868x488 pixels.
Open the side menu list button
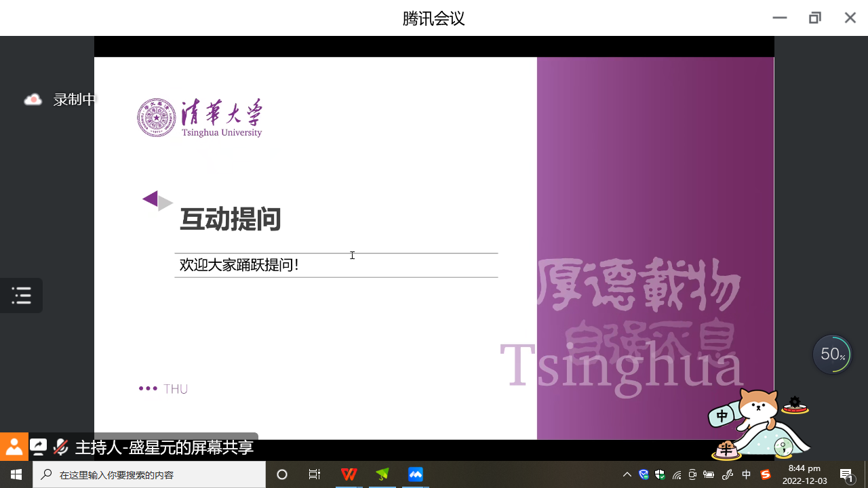21,296
